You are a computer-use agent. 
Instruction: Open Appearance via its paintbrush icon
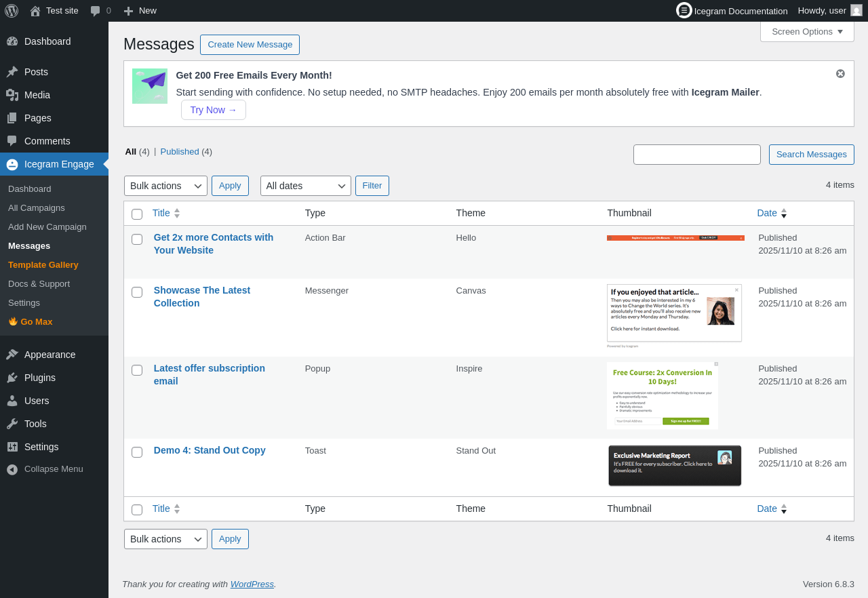[x=12, y=355]
